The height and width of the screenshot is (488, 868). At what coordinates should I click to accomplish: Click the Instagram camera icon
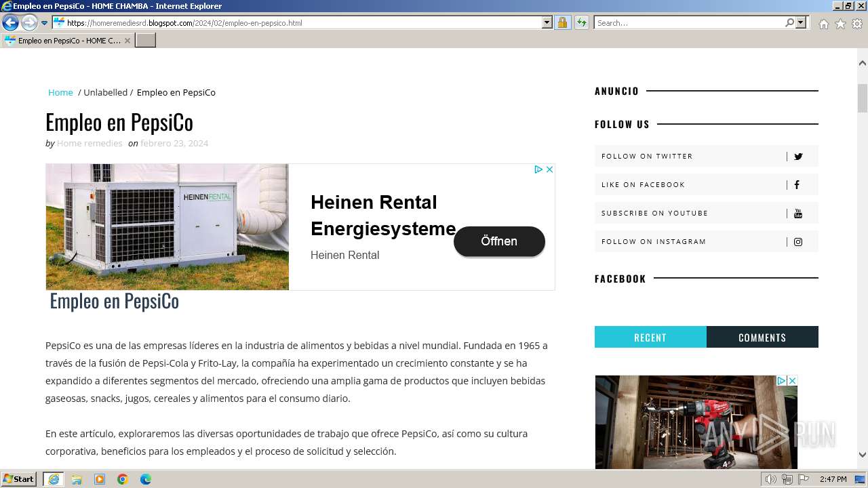pos(798,242)
